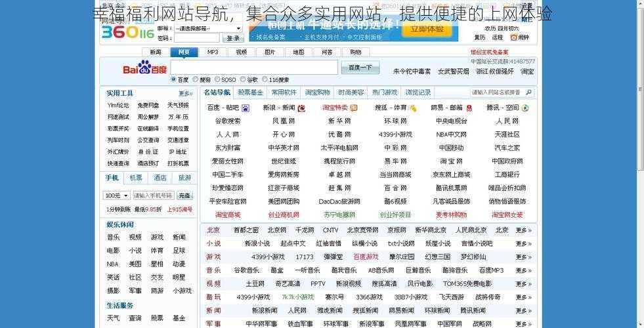644x328 pixels.
Task: Expand 更多 on the 新闻 row
Action: 524,311
